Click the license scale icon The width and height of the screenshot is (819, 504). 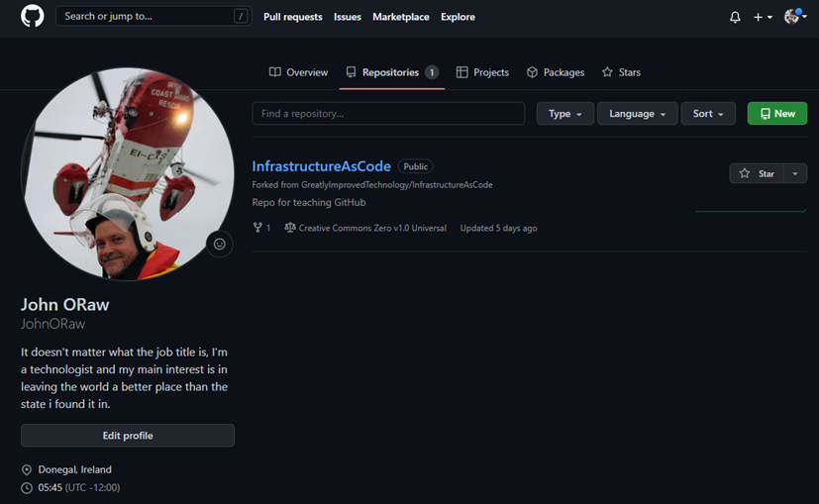(290, 227)
